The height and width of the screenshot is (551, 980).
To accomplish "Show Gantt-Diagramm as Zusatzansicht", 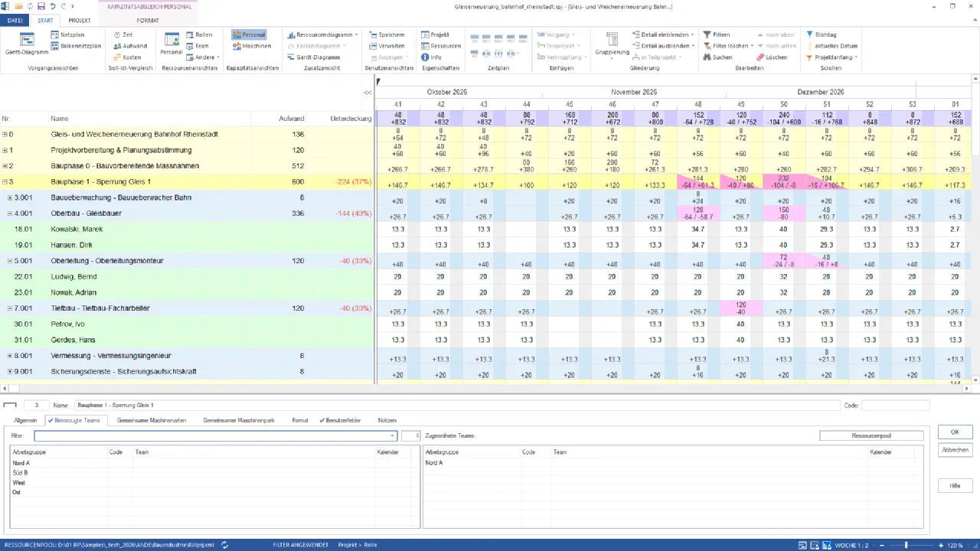I will [x=313, y=57].
